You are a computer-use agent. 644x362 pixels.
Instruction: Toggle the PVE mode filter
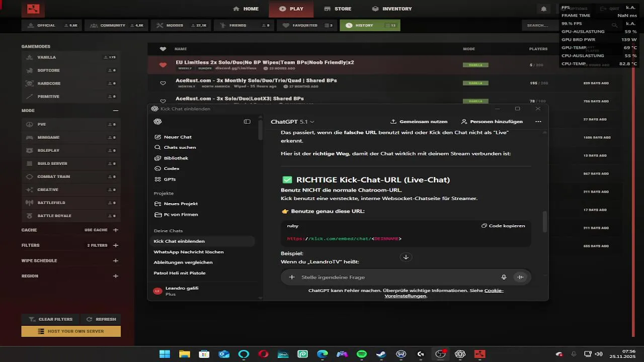pos(71,124)
